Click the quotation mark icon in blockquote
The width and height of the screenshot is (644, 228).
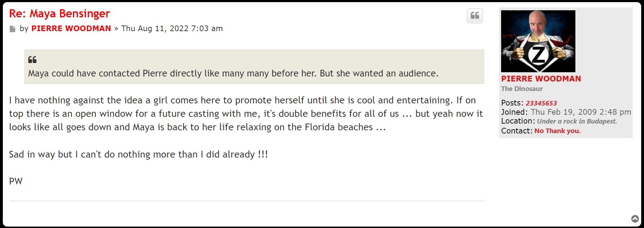[x=32, y=59]
